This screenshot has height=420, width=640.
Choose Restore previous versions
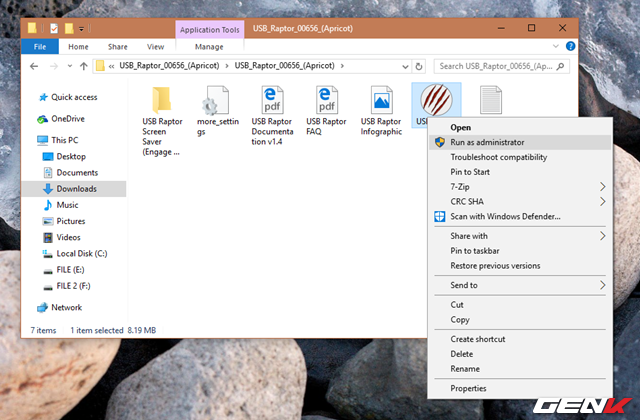click(520, 266)
